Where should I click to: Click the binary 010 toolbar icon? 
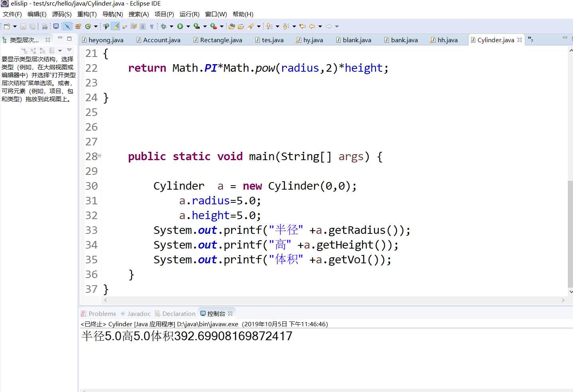pos(45,26)
